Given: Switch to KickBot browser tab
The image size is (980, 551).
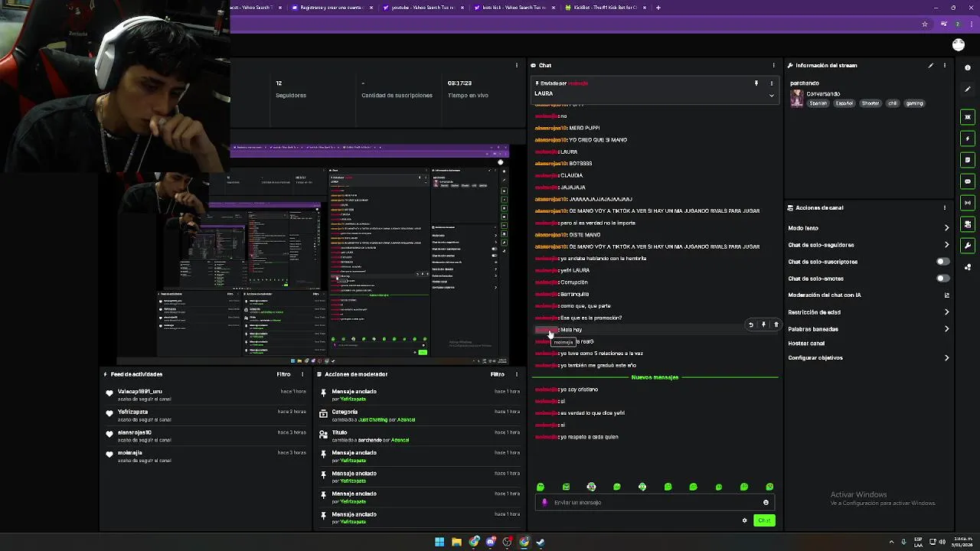Looking at the screenshot, I should [605, 8].
